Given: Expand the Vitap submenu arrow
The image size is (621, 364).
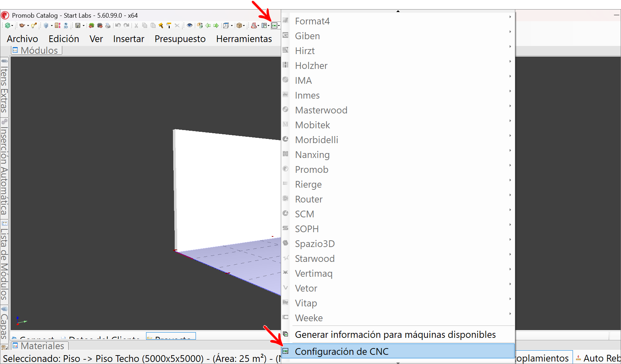Looking at the screenshot, I should coord(510,299).
